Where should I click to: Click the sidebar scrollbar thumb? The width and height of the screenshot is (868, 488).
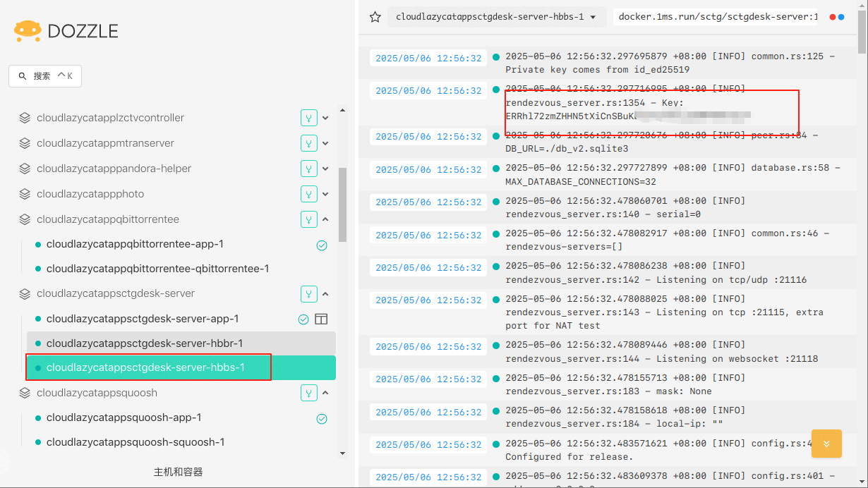(342, 205)
